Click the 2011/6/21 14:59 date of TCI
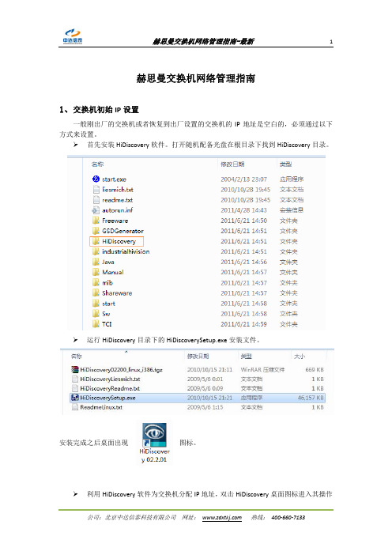Viewport: 392px width, 555px height. (x=243, y=324)
